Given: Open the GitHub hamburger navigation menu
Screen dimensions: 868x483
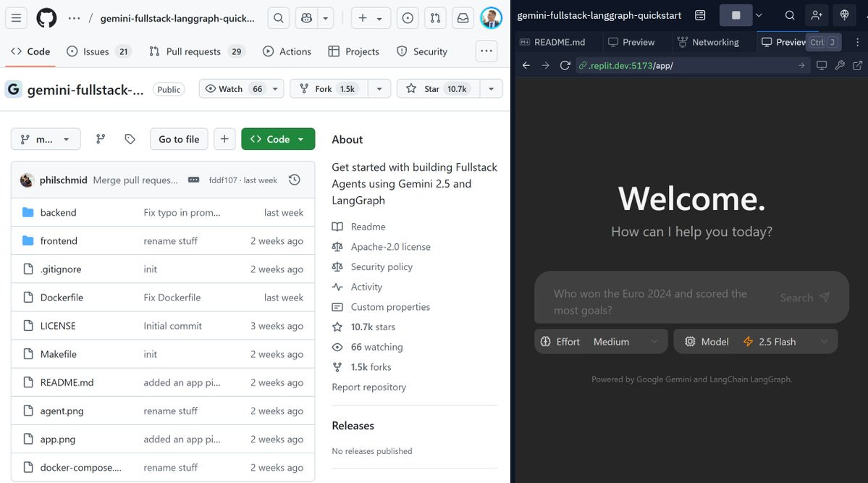Looking at the screenshot, I should coord(17,18).
